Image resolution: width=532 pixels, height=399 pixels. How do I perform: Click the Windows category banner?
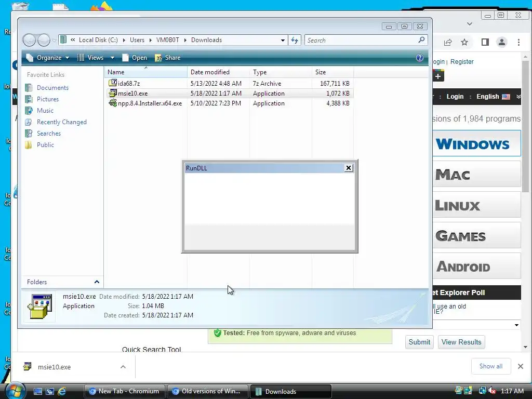click(x=477, y=143)
